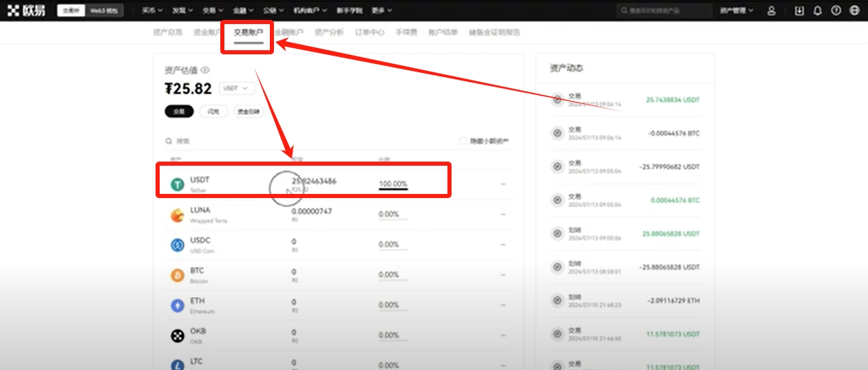Switch to 资产总览 tab
This screenshot has height=370, width=868.
pyautogui.click(x=168, y=32)
